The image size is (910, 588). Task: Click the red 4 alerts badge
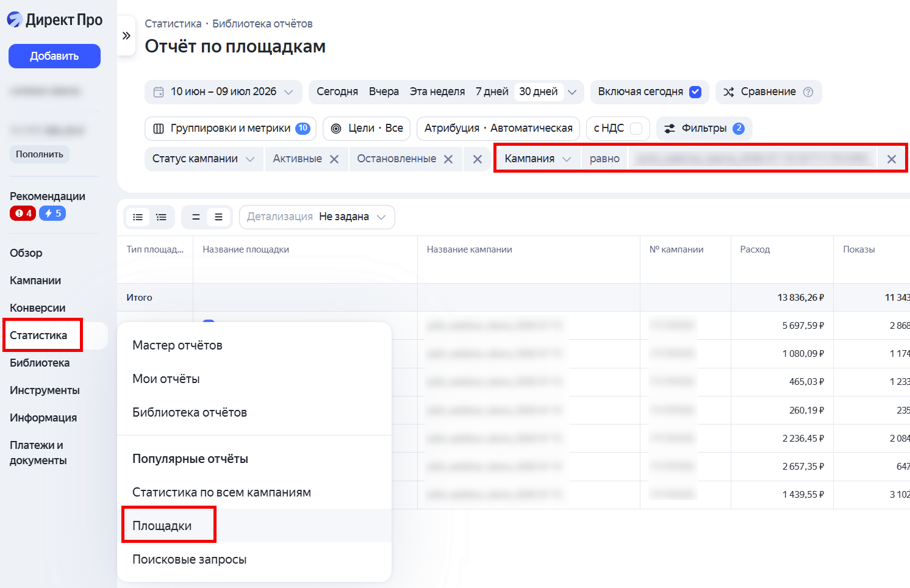[23, 213]
